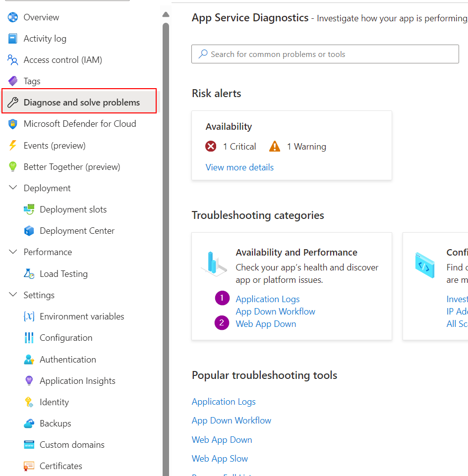
Task: Select the Backups cloud icon
Action: click(x=29, y=423)
